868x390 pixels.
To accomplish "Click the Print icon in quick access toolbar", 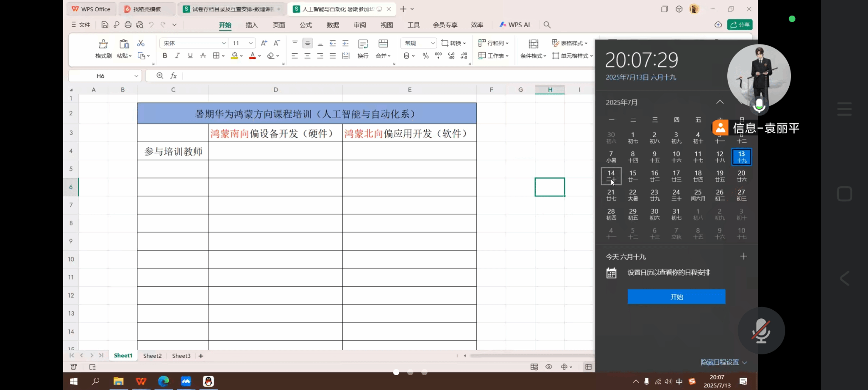I will 128,25.
